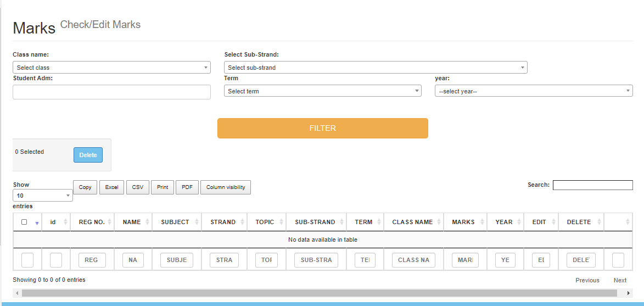This screenshot has width=644, height=306.
Task: Choose a year from the year dropdown
Action: click(533, 91)
